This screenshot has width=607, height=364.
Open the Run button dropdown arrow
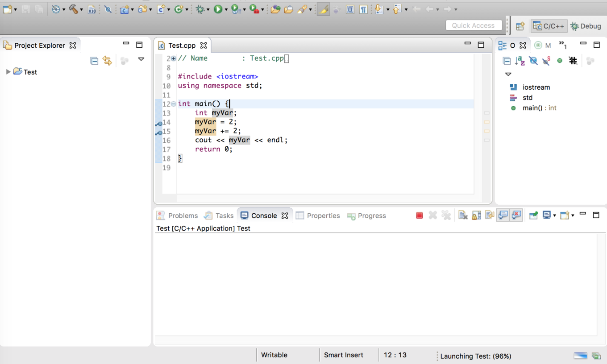coord(226,9)
